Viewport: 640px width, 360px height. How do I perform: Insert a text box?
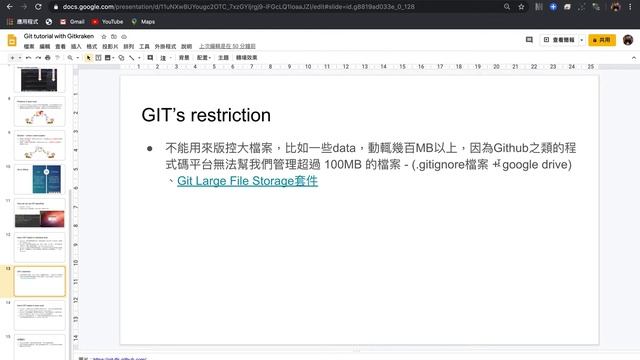click(98, 58)
